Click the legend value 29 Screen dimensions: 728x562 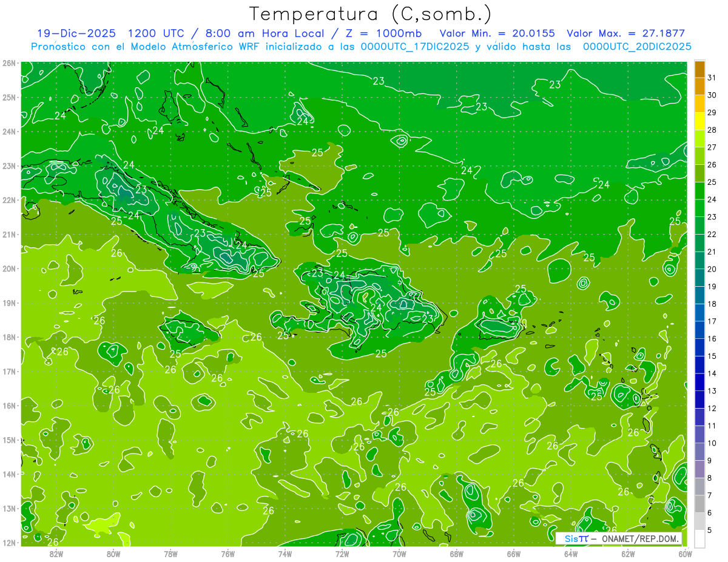pyautogui.click(x=712, y=113)
